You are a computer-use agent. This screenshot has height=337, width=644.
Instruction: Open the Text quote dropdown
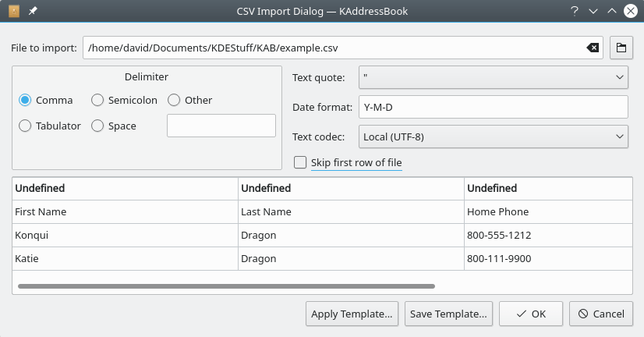point(493,77)
